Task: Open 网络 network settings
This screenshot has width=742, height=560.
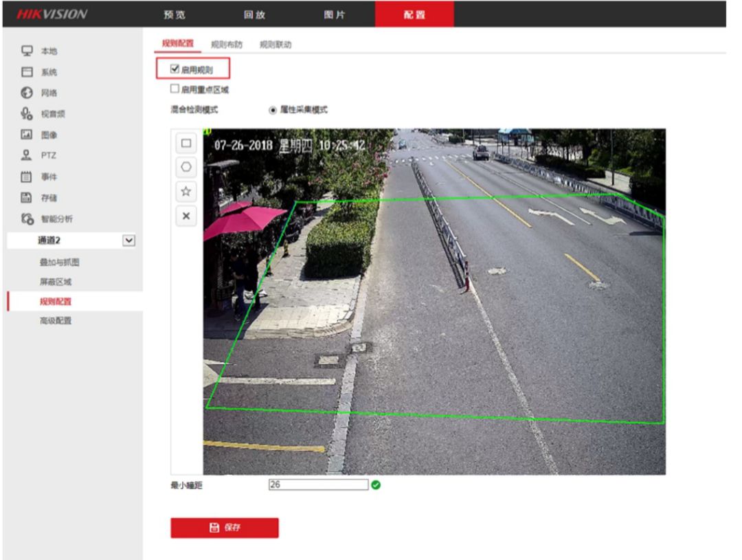Action: coord(49,93)
